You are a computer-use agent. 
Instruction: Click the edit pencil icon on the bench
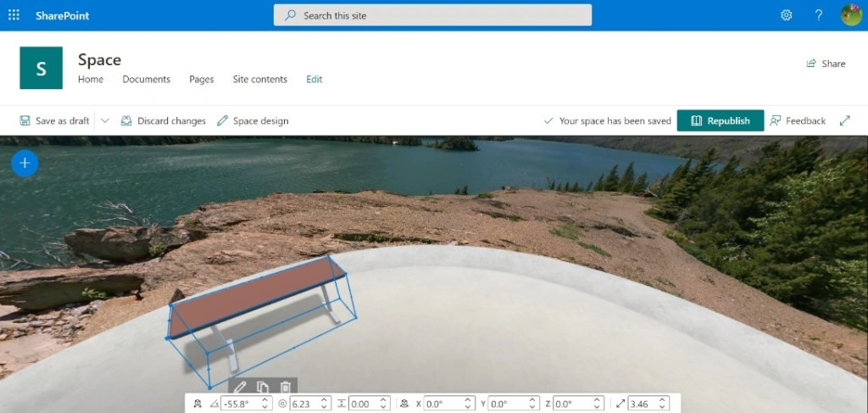tap(240, 387)
